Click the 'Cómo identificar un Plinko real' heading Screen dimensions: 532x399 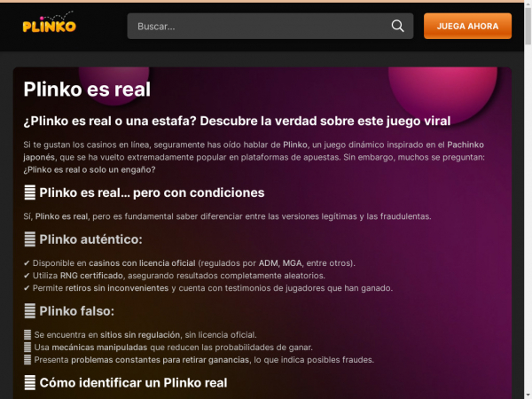126,383
